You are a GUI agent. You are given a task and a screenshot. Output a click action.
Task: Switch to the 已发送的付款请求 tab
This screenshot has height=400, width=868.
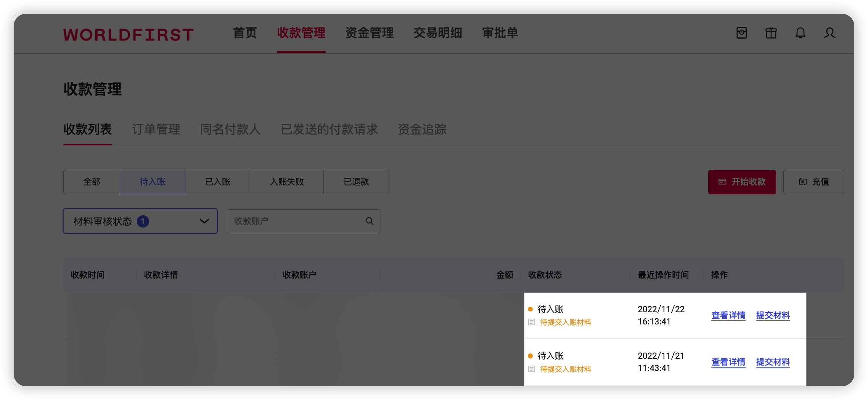tap(330, 129)
